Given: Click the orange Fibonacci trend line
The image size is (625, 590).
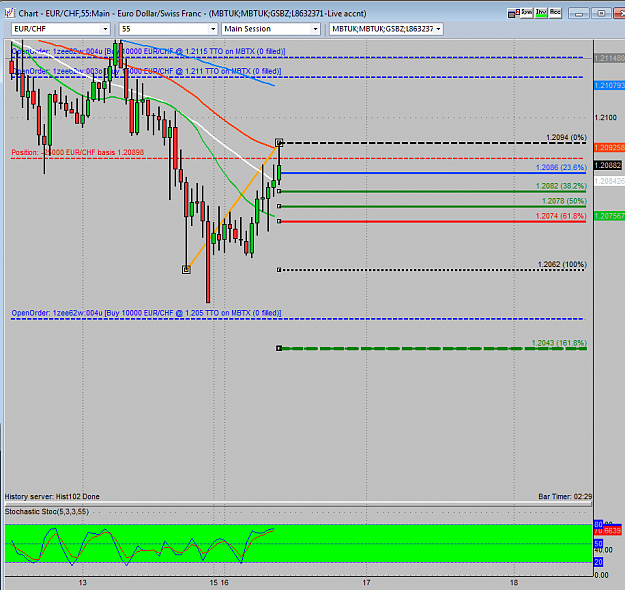Looking at the screenshot, I should [x=231, y=208].
